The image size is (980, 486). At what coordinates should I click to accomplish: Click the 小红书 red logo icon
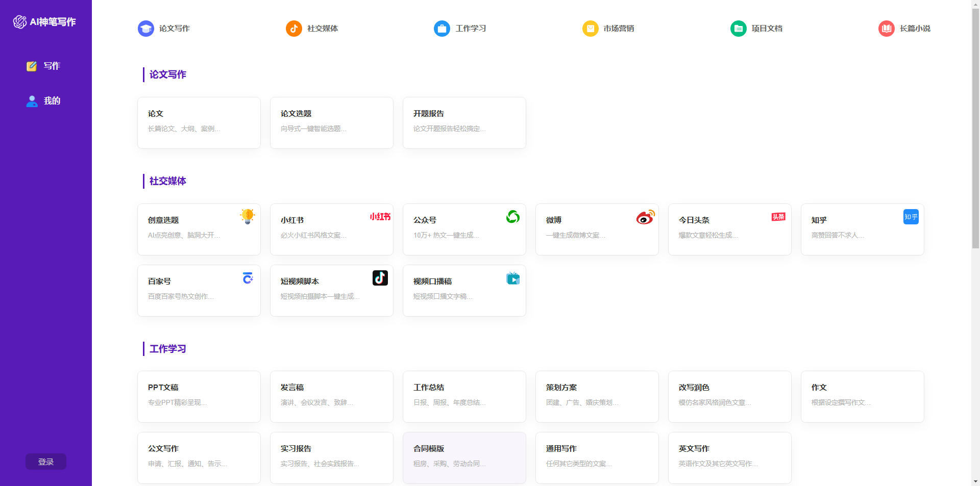(x=380, y=217)
